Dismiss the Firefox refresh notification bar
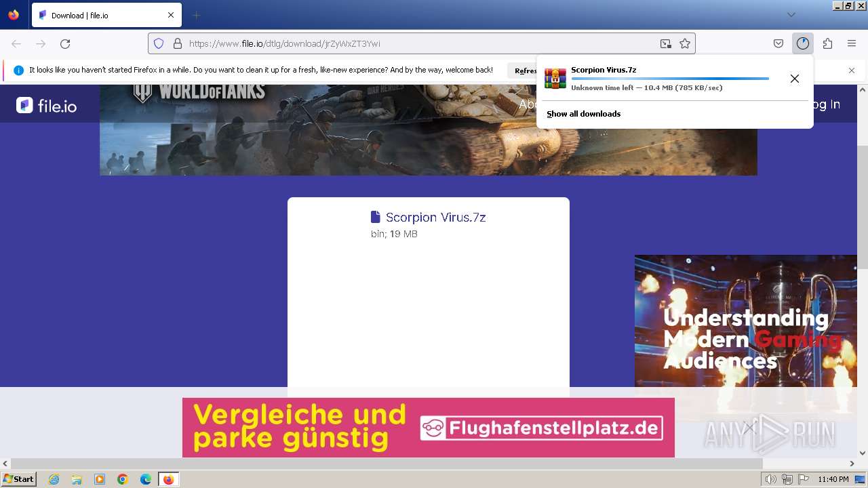 tap(852, 70)
